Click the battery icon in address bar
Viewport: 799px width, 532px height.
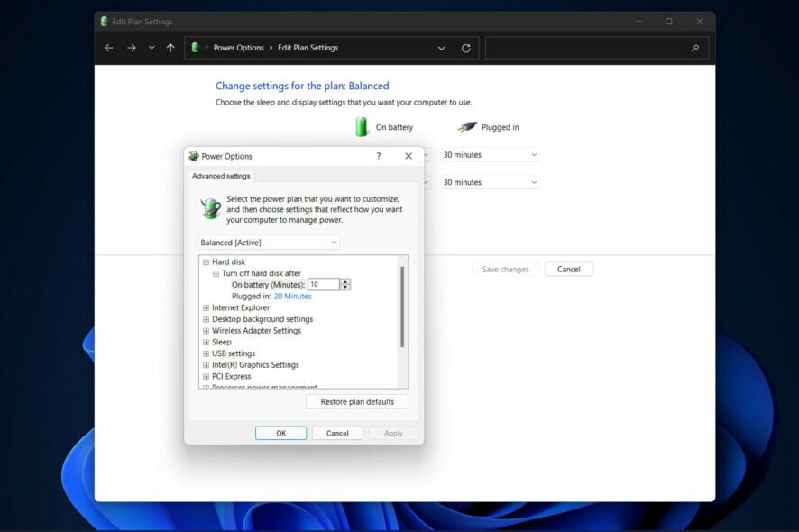click(x=195, y=48)
